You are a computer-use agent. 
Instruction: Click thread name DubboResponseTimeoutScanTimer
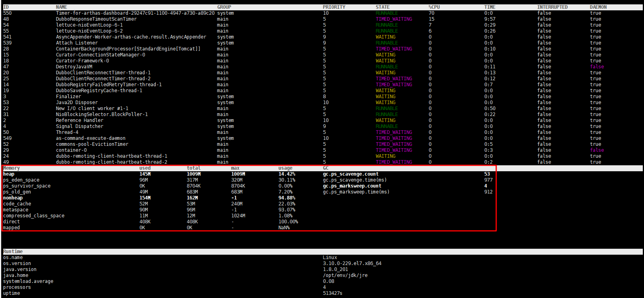tap(96, 19)
